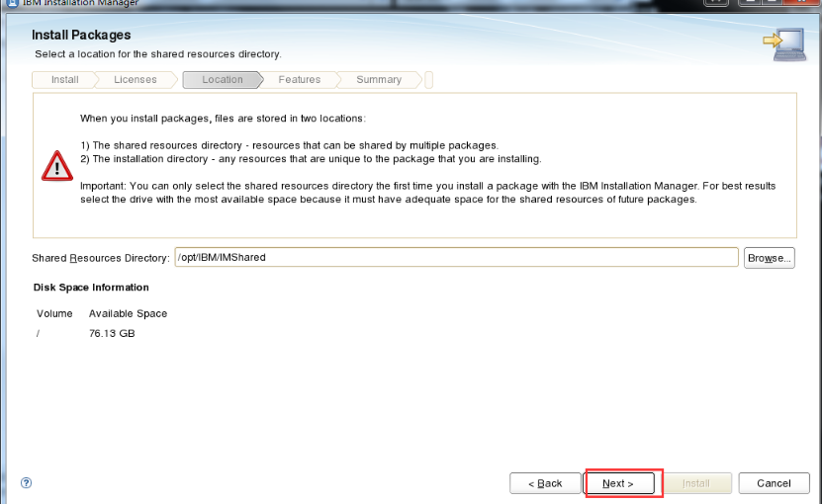Select the Features wizard step
The width and height of the screenshot is (822, 504).
(x=300, y=80)
